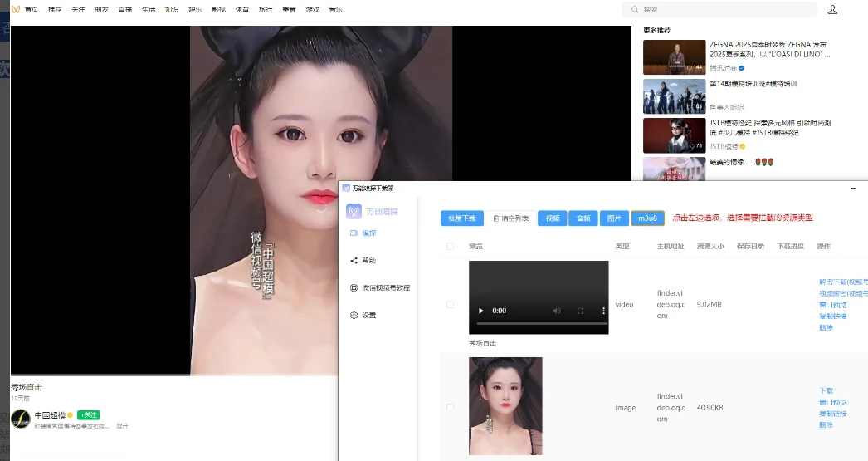Click the search magnifier icon
868x461 pixels.
[x=634, y=9]
